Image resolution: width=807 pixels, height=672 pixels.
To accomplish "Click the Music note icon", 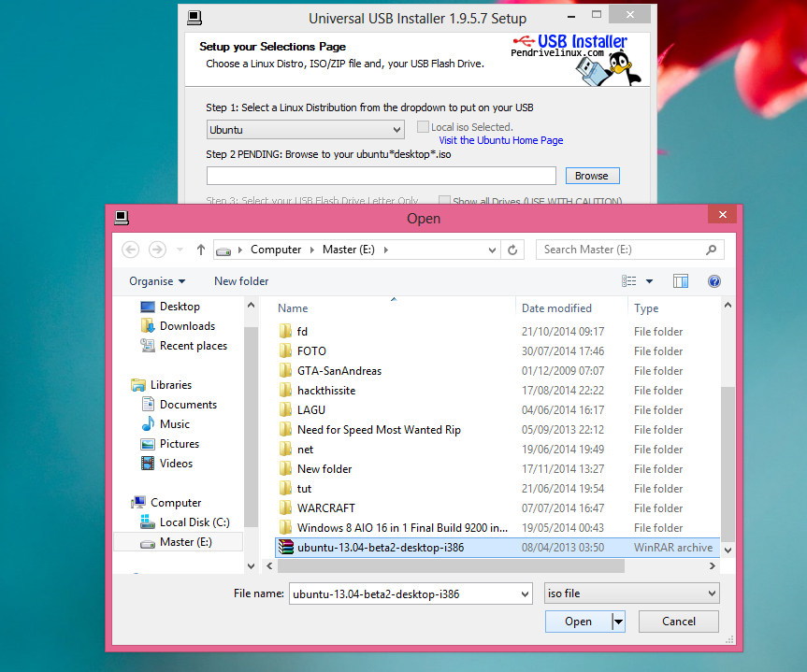I will point(148,424).
